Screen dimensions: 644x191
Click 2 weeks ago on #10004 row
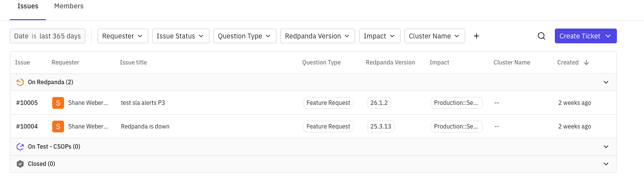575,127
